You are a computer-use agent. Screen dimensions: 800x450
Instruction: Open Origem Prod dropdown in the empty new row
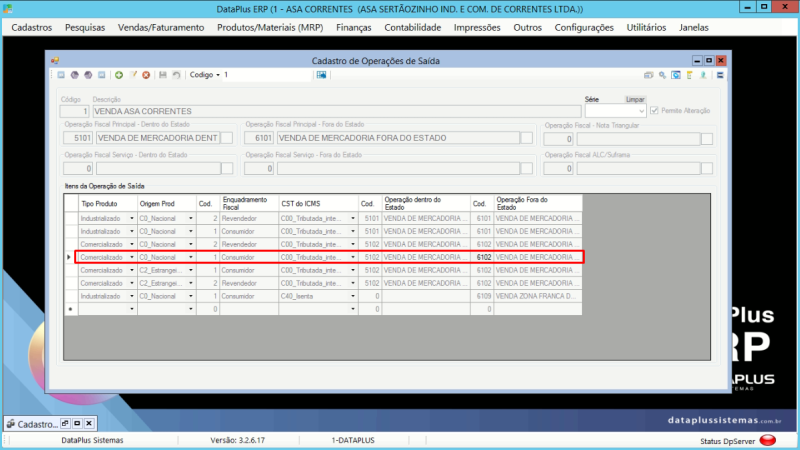[191, 309]
